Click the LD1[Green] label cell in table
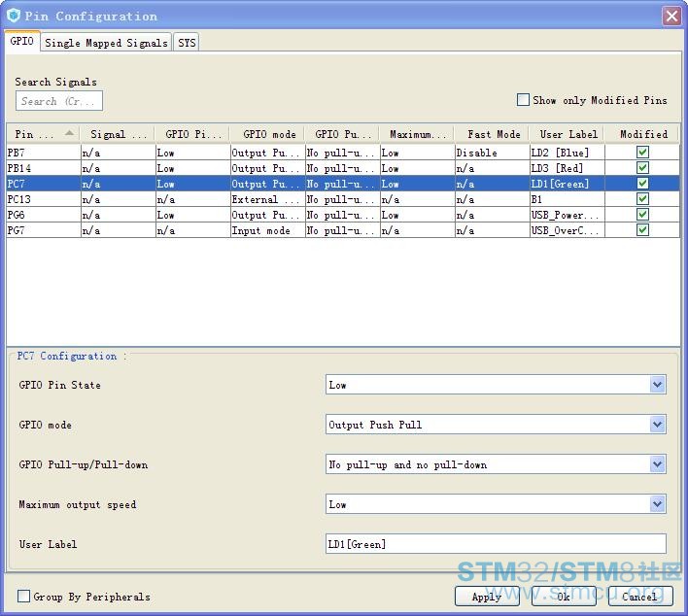The height and width of the screenshot is (616, 688). pyautogui.click(x=567, y=184)
